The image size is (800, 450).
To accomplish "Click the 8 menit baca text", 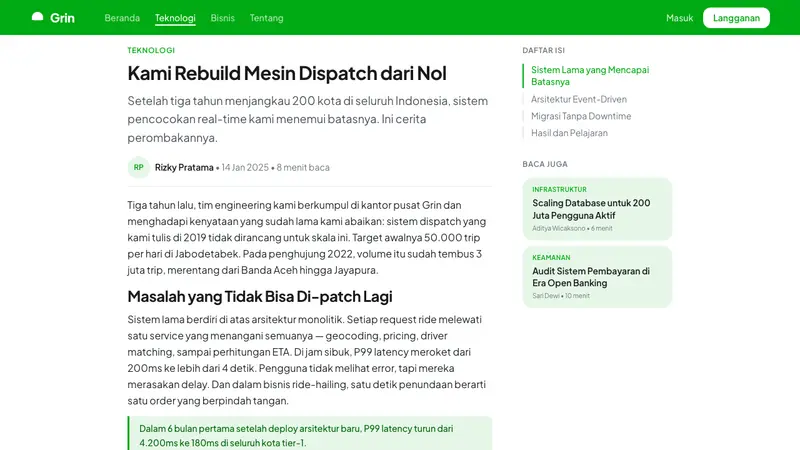I will tap(303, 167).
